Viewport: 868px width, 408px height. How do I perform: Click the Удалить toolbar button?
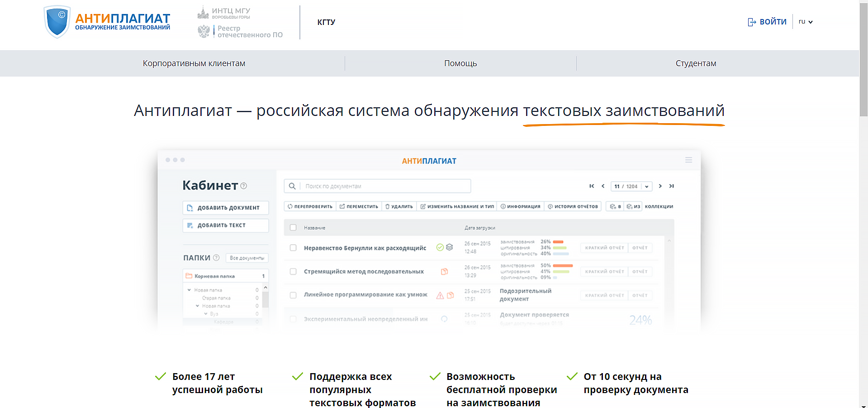tap(399, 206)
